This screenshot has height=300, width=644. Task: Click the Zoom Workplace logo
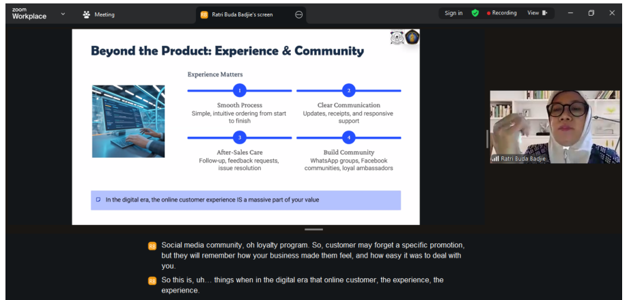coord(29,14)
